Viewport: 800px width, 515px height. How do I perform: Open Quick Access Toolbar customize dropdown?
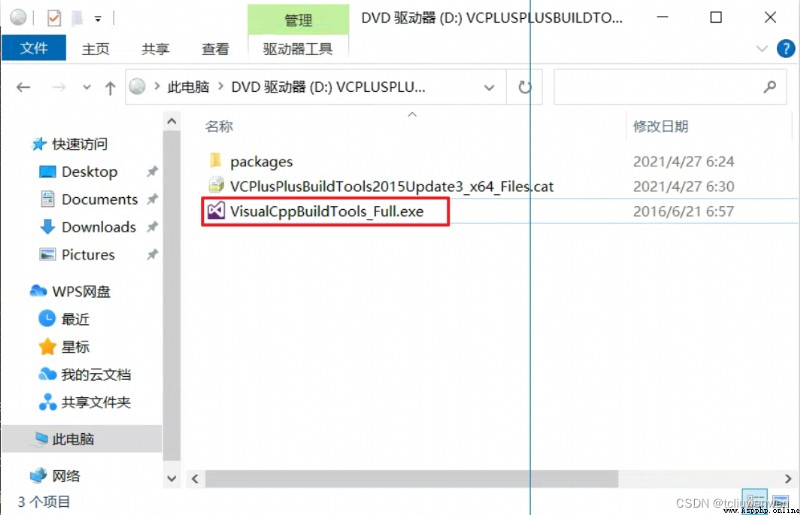[x=97, y=19]
